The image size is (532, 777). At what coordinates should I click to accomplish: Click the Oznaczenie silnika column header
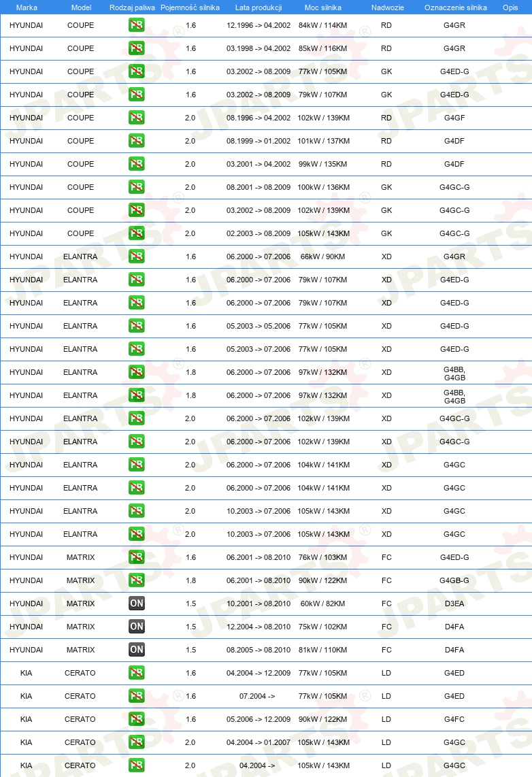click(x=456, y=7)
